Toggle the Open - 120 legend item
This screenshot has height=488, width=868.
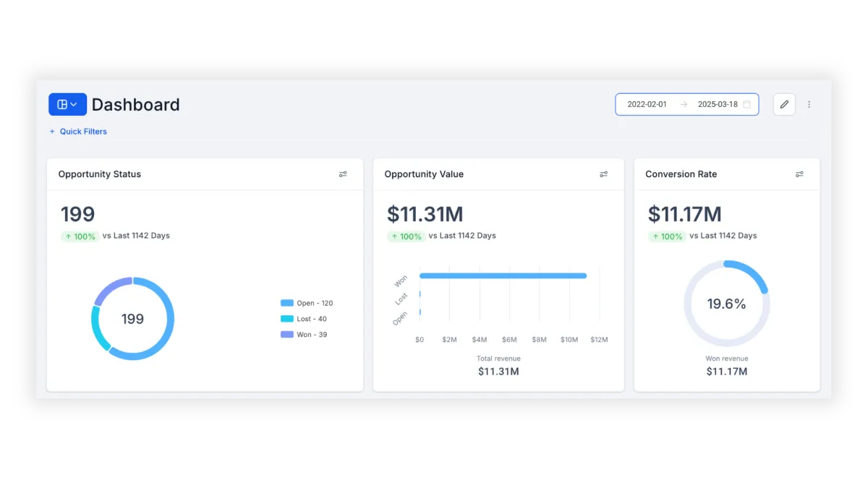pyautogui.click(x=307, y=303)
